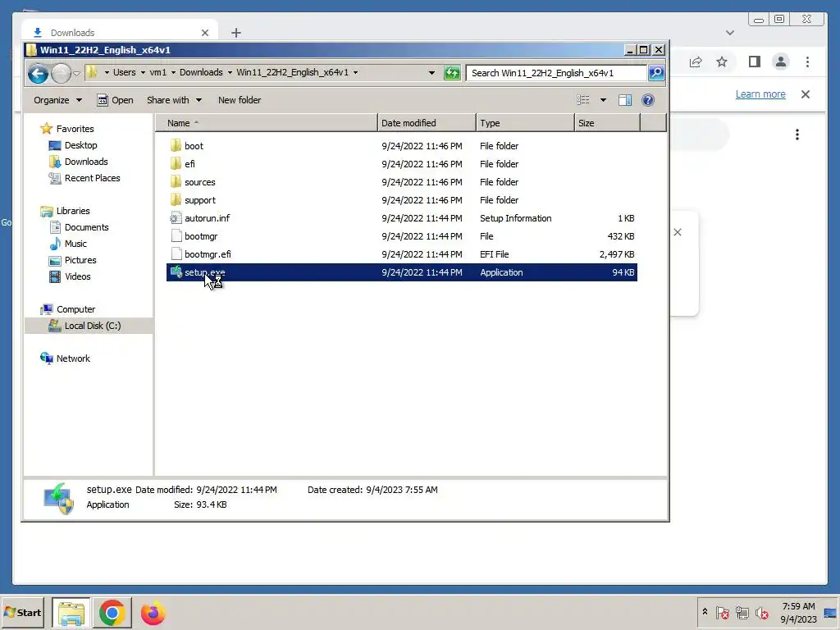Toggle the preview pane icon
Image resolution: width=840 pixels, height=630 pixels.
pos(625,100)
